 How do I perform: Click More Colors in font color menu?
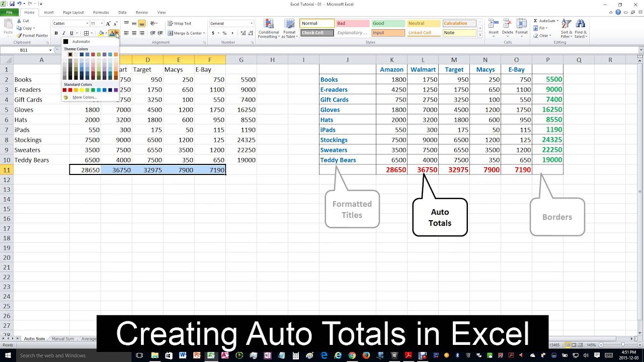[84, 98]
